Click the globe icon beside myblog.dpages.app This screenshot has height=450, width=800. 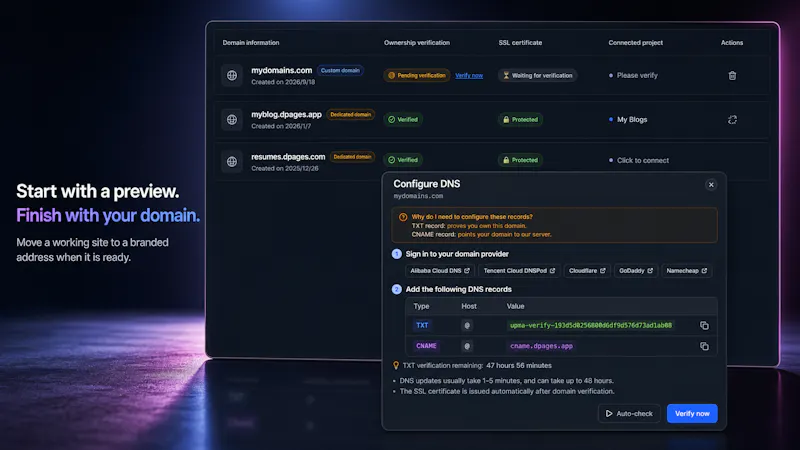point(232,119)
